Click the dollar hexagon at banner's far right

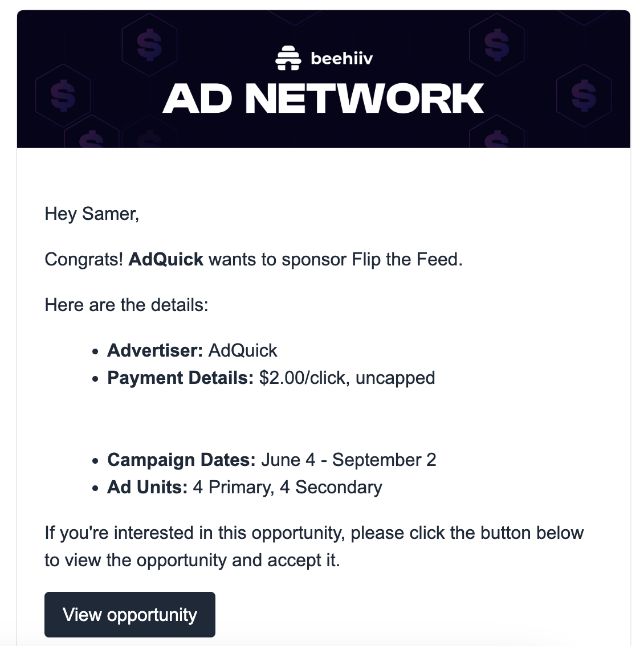pyautogui.click(x=584, y=96)
